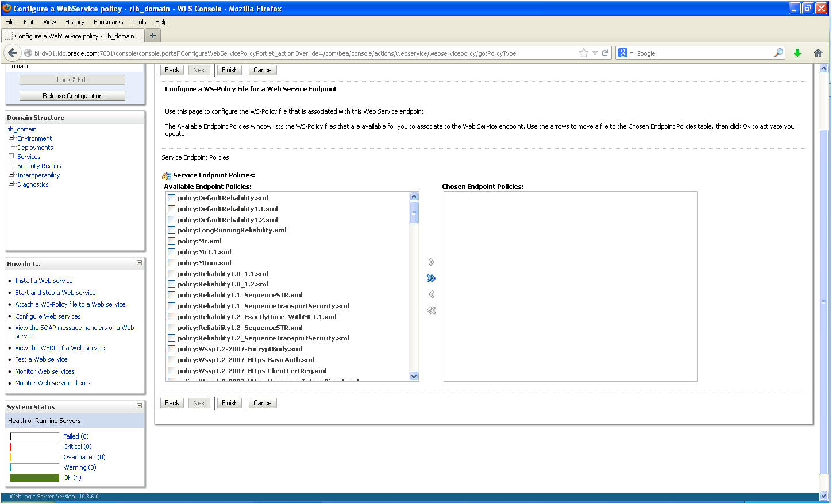Open the History menu
The image size is (832, 504).
point(75,22)
